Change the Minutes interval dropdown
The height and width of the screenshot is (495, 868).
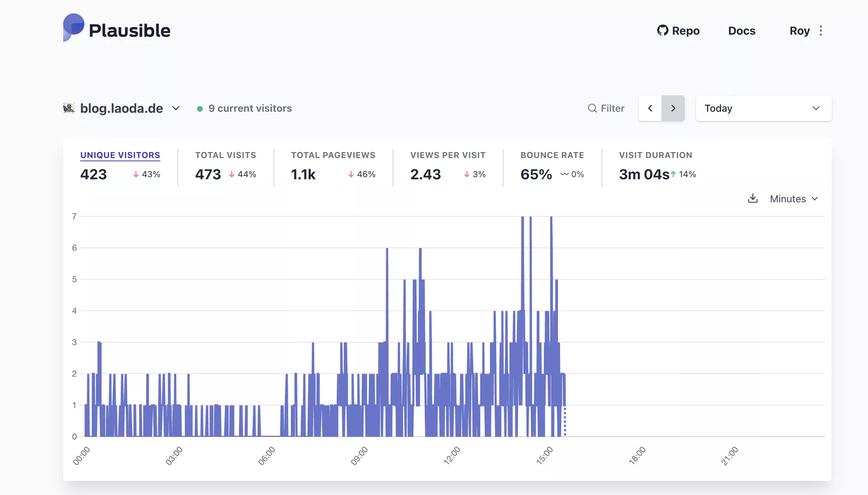[793, 199]
